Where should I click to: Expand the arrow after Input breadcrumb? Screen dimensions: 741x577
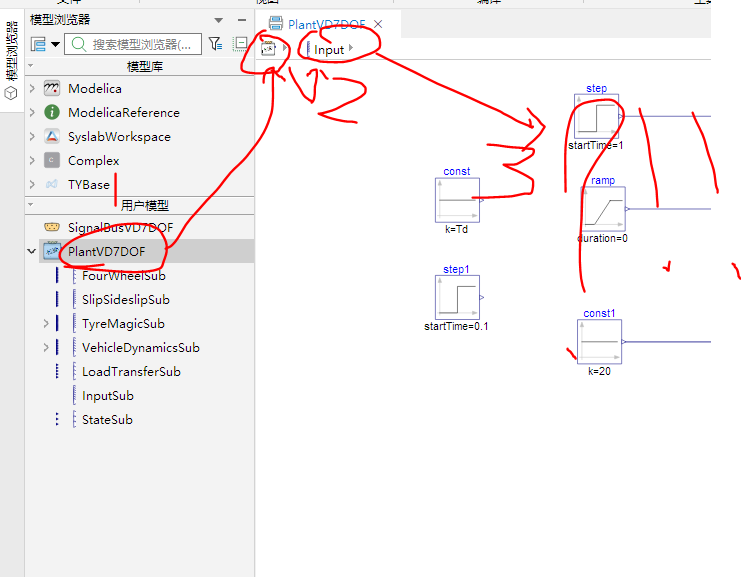(x=351, y=48)
